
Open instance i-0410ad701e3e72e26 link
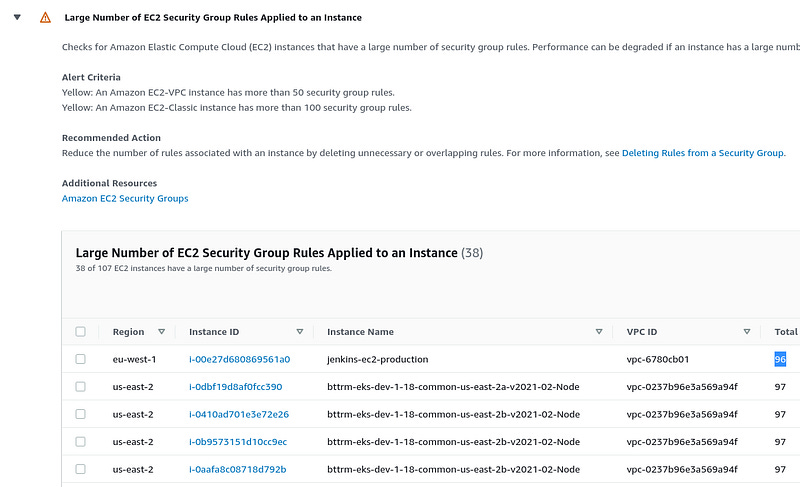(239, 414)
